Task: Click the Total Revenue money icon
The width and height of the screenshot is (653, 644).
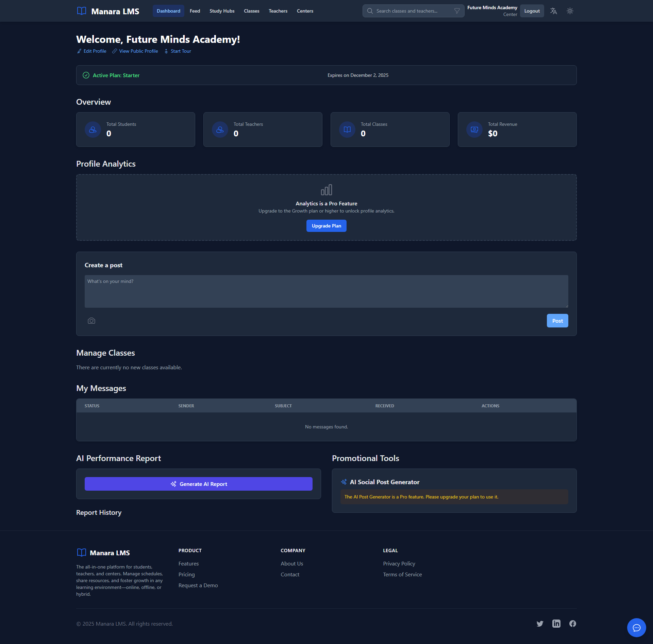Action: pos(474,130)
